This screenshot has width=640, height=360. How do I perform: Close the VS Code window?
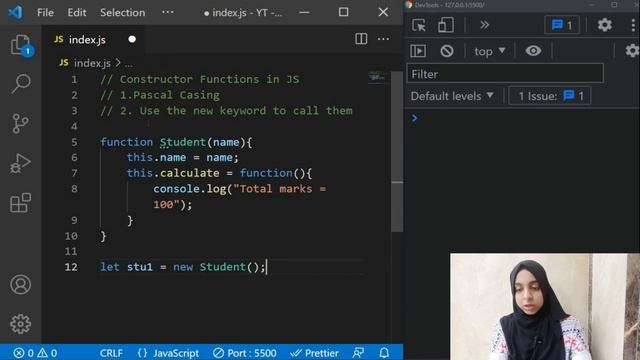coord(383,12)
